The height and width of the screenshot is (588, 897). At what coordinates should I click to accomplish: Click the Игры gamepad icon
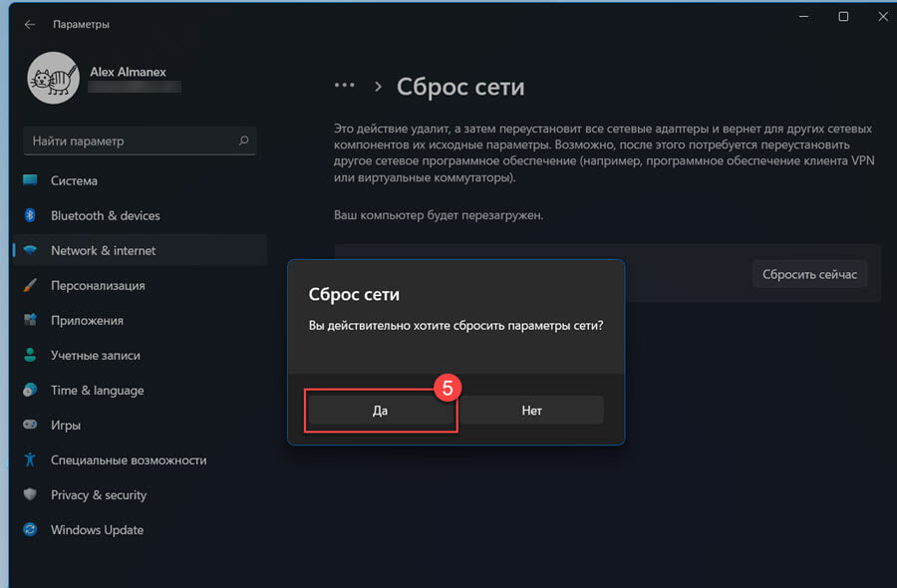(x=30, y=425)
